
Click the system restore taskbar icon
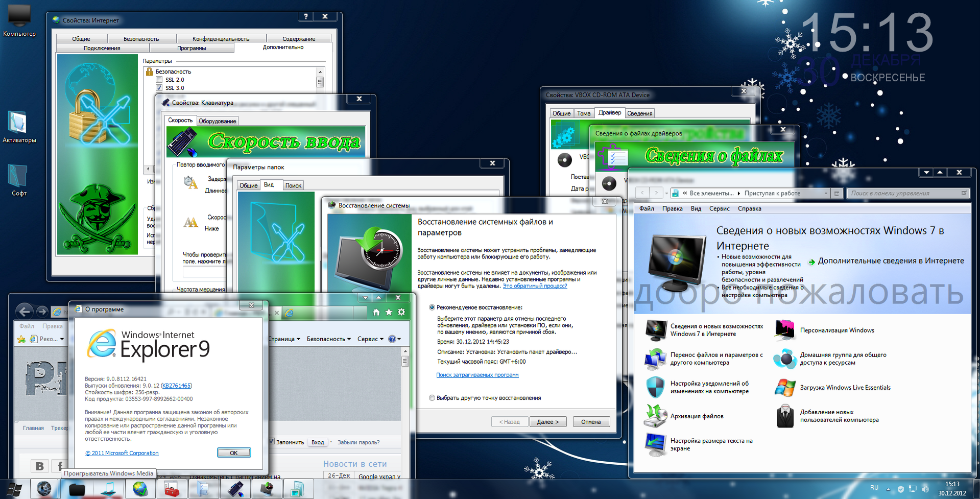pyautogui.click(x=267, y=489)
